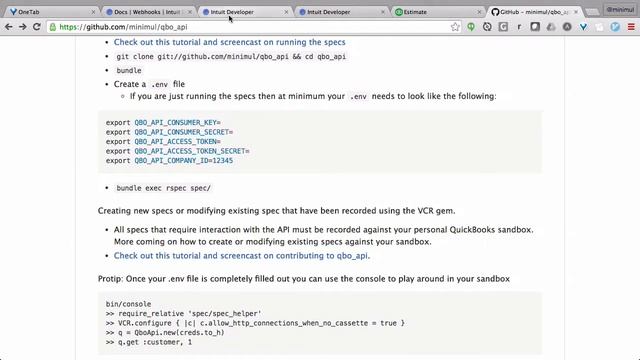Go back to the previous page
The height and width of the screenshot is (360, 640).
9,27
